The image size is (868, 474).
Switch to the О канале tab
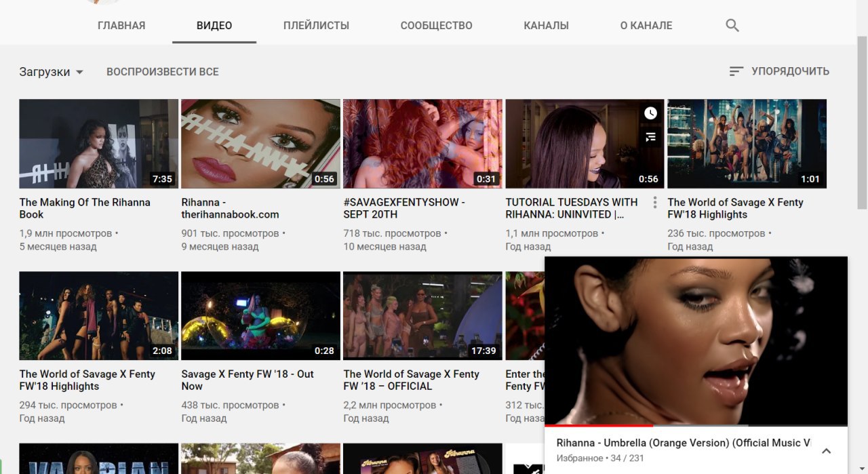pyautogui.click(x=646, y=26)
